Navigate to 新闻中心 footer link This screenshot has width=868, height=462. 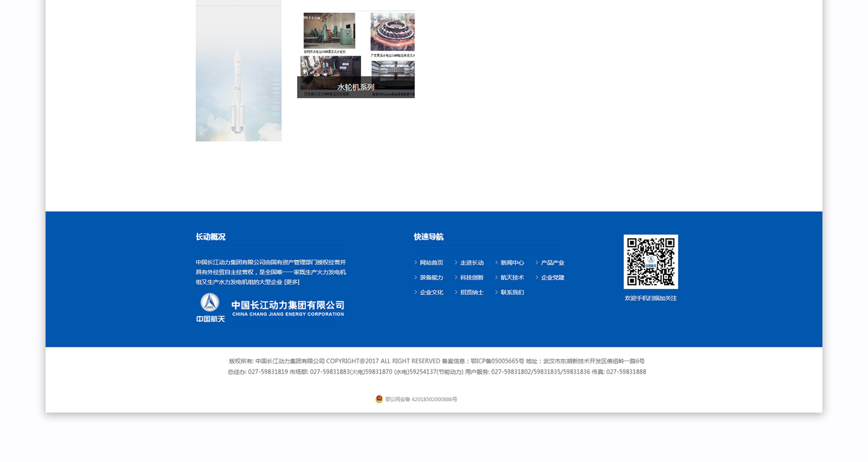coord(512,263)
